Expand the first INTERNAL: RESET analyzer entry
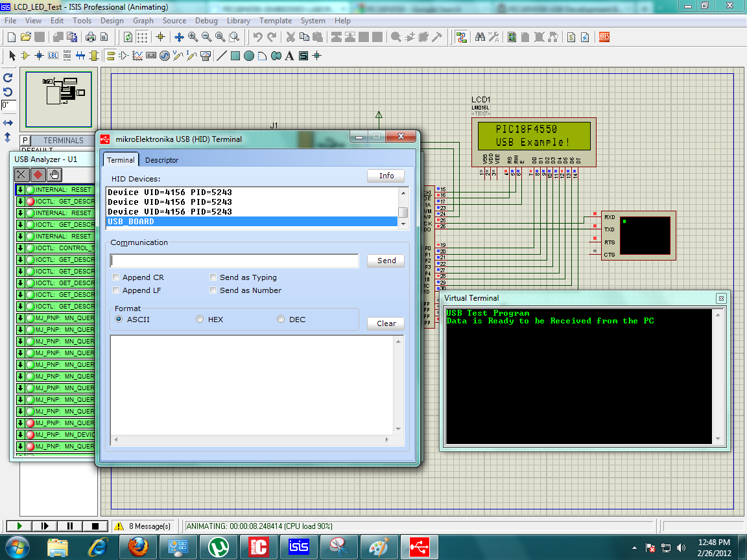 (21, 189)
